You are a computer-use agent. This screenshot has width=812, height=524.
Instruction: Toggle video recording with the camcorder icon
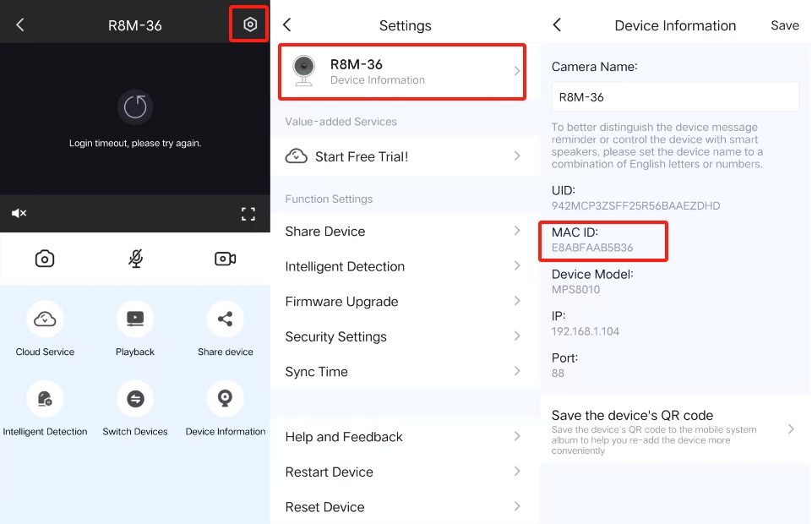coord(225,259)
